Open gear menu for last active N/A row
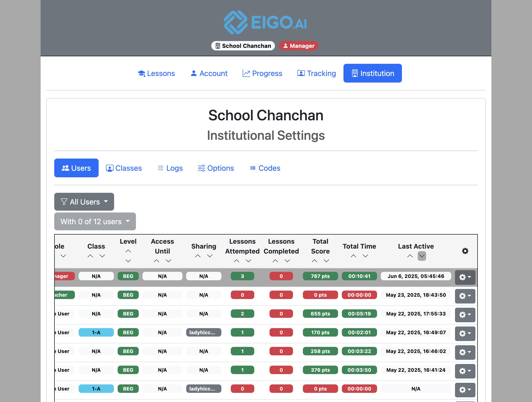The width and height of the screenshot is (532, 402). pos(465,390)
